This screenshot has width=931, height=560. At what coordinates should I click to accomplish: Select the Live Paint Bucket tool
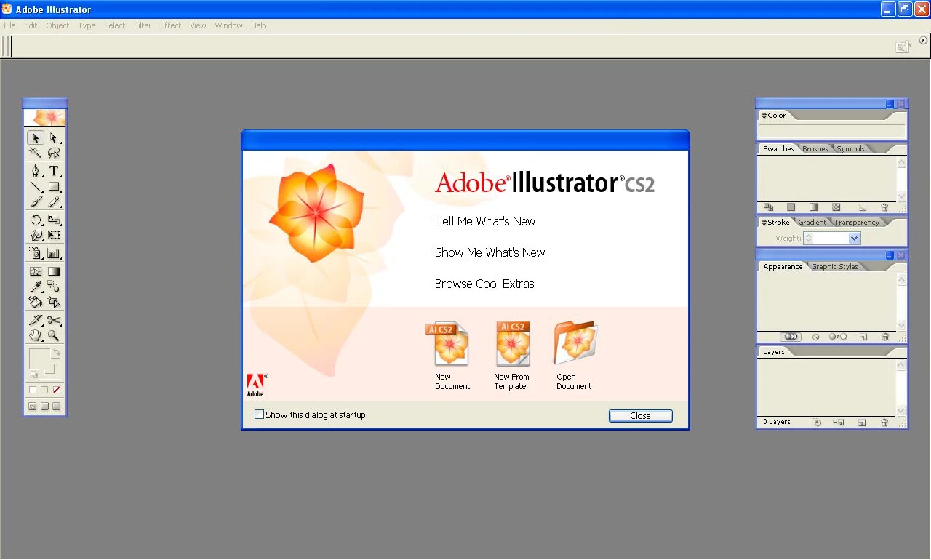pos(35,301)
